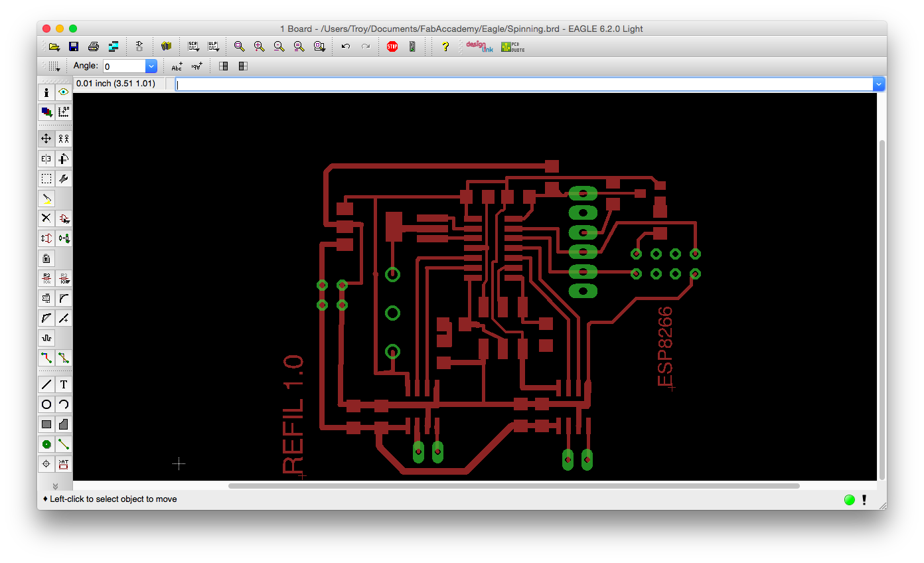Select the Mark tool

click(64, 112)
